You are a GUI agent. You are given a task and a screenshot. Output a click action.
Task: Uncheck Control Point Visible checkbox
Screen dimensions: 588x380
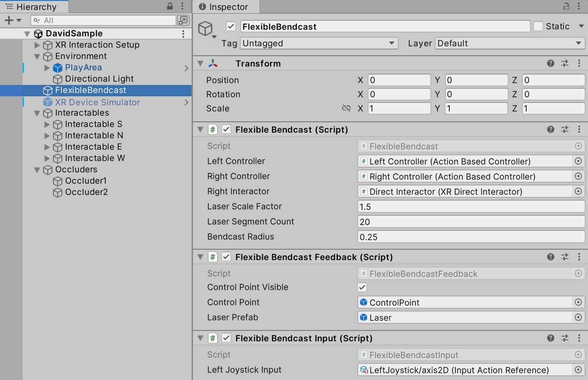coord(362,287)
